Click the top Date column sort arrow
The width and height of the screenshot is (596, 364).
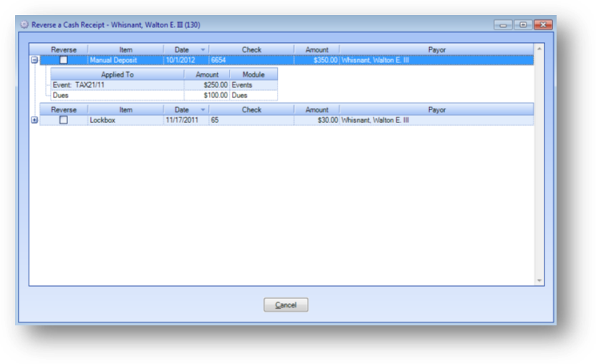[x=203, y=50]
